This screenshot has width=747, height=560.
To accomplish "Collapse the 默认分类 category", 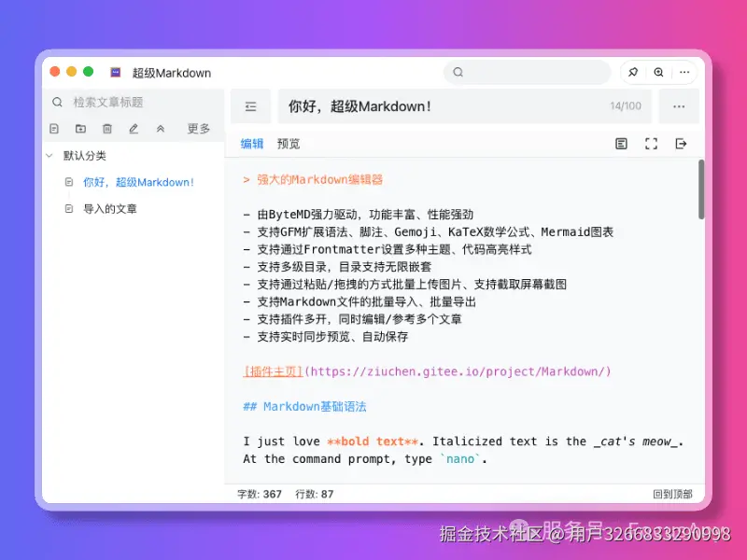I will coord(49,155).
